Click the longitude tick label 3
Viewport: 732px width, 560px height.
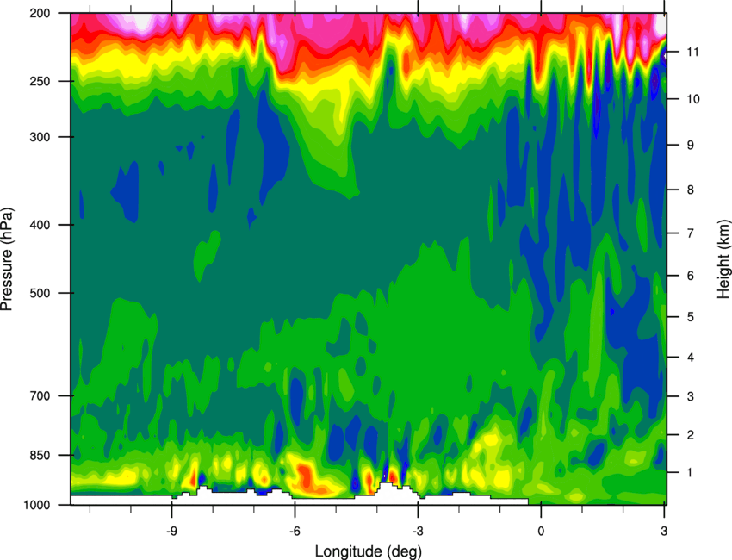point(664,531)
